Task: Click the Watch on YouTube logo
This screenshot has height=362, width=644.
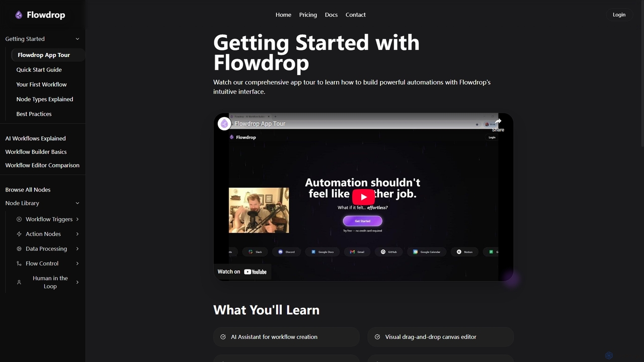Action: pyautogui.click(x=256, y=272)
